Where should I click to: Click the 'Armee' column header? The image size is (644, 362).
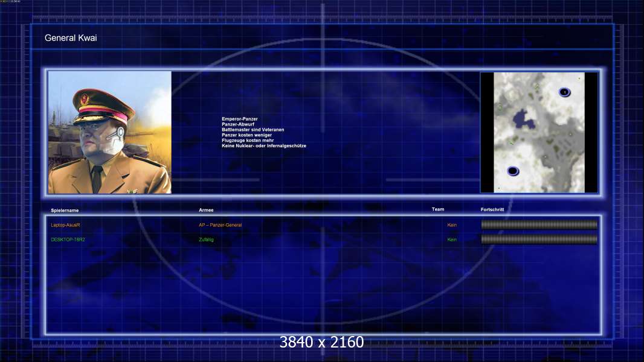click(206, 210)
